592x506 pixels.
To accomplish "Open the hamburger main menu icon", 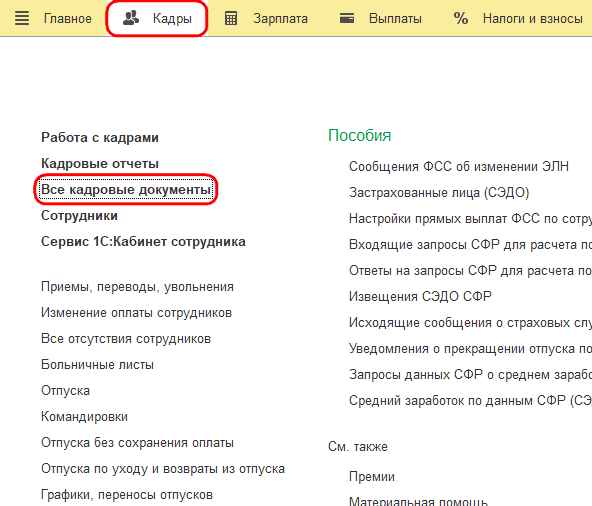I will point(22,18).
